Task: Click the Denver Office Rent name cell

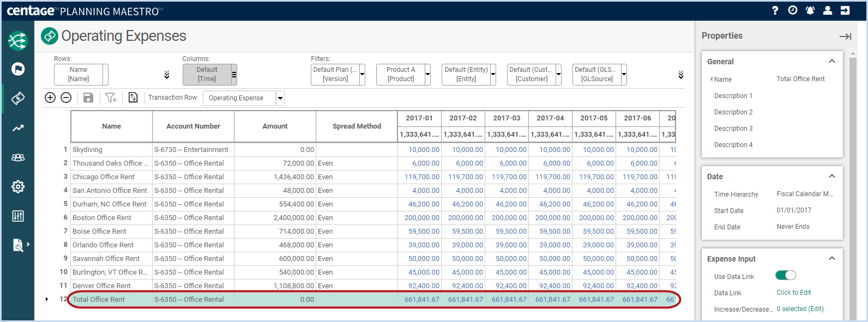Action: pyautogui.click(x=112, y=286)
